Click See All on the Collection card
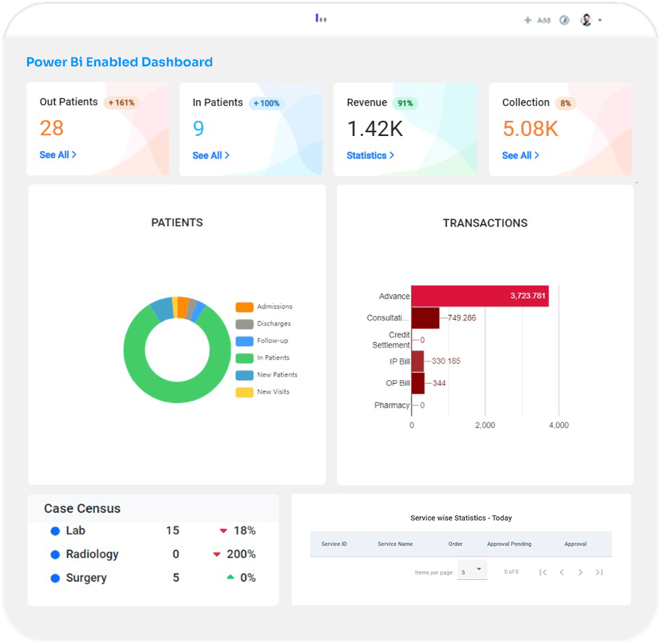Image resolution: width=661 pixels, height=644 pixels. pyautogui.click(x=520, y=155)
